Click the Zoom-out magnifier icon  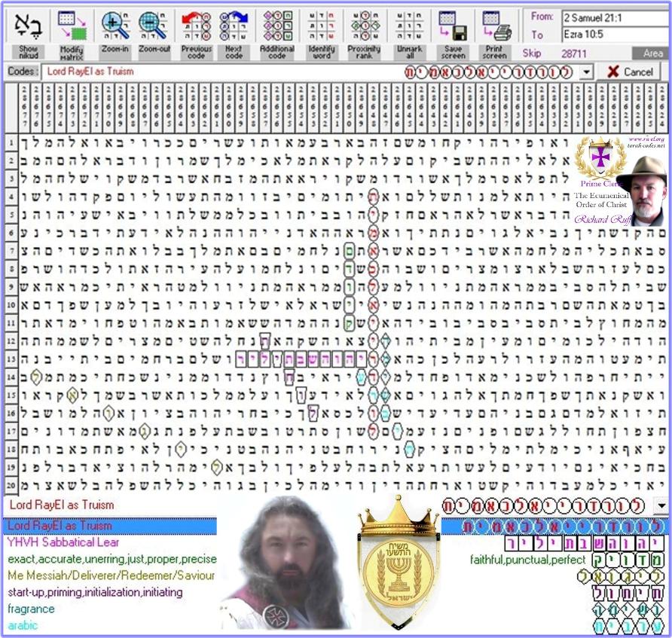coord(154,26)
